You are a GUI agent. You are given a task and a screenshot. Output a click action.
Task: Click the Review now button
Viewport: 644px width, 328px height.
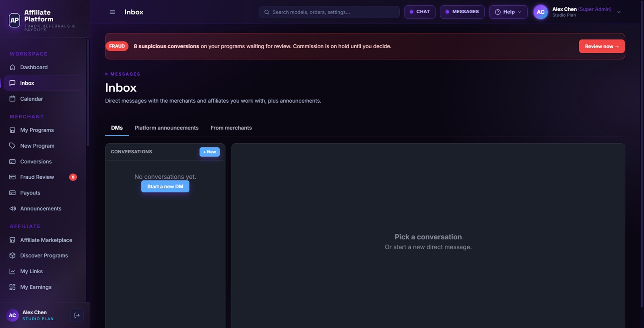click(x=602, y=46)
